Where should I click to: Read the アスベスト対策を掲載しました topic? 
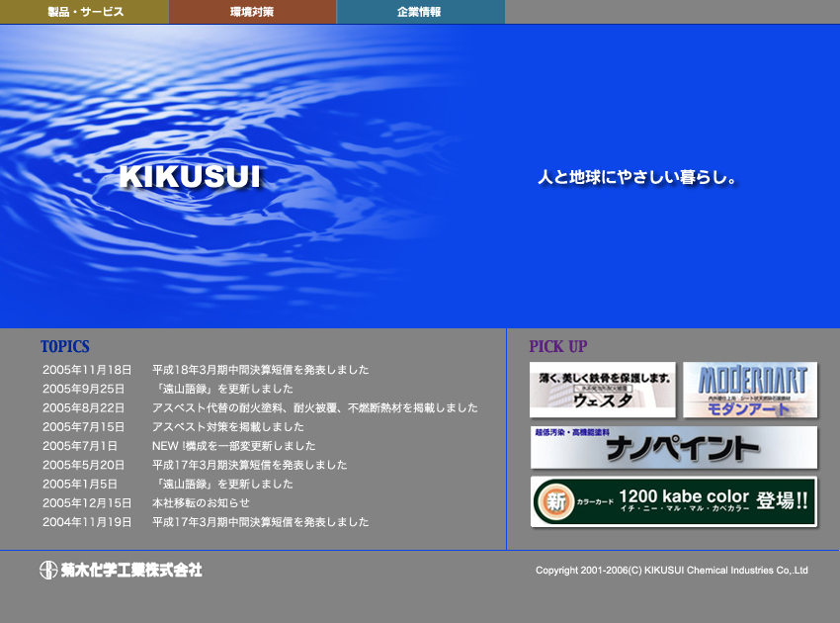click(228, 427)
